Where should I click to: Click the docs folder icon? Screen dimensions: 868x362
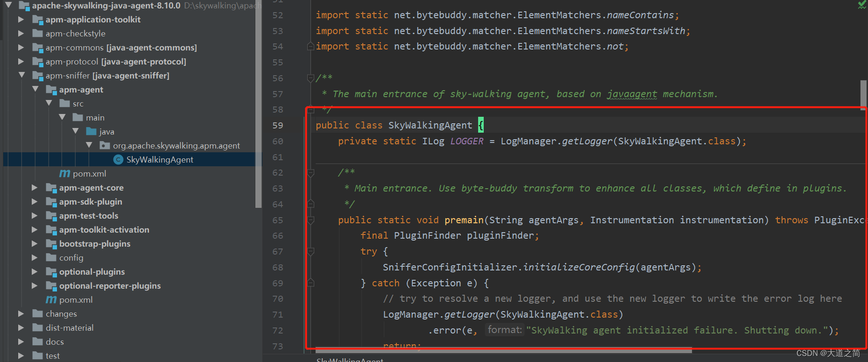pyautogui.click(x=38, y=341)
